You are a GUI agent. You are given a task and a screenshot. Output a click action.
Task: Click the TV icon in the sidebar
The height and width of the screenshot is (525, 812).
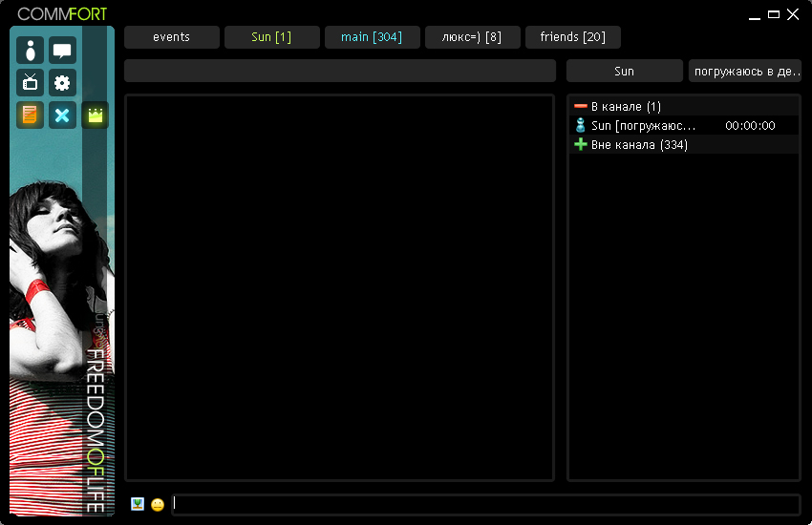click(x=31, y=83)
